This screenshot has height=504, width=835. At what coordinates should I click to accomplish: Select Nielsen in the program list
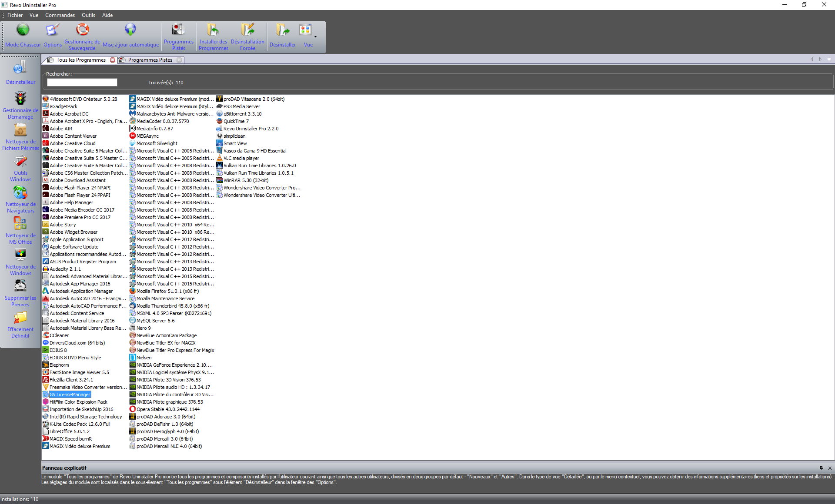coord(140,358)
